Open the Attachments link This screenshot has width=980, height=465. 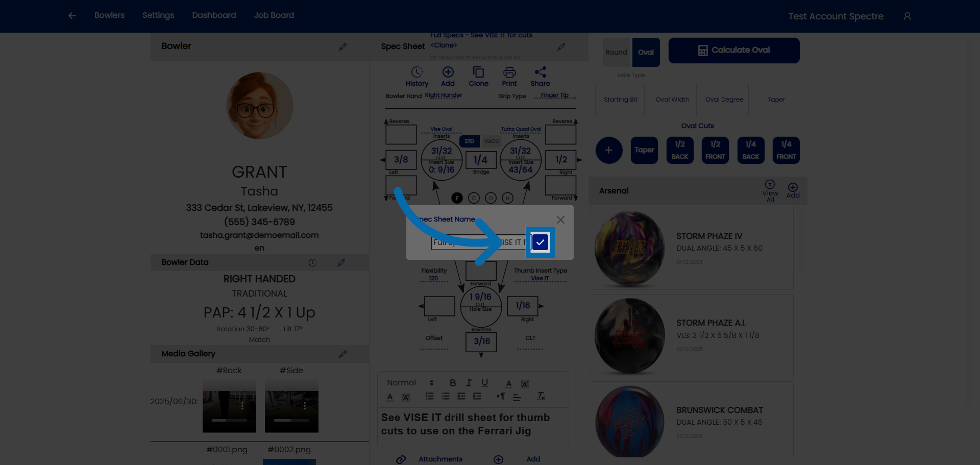[440, 459]
